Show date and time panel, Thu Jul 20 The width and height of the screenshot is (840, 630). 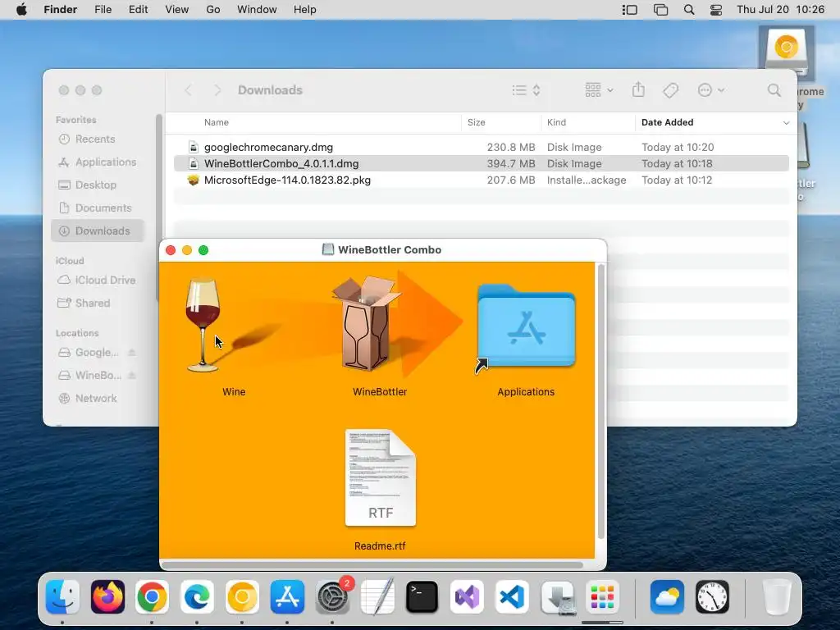point(781,10)
